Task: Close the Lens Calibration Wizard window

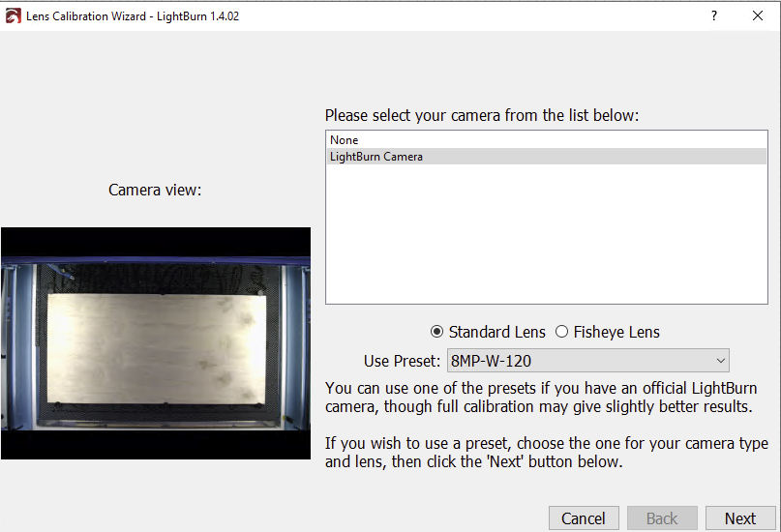Action: coord(758,15)
